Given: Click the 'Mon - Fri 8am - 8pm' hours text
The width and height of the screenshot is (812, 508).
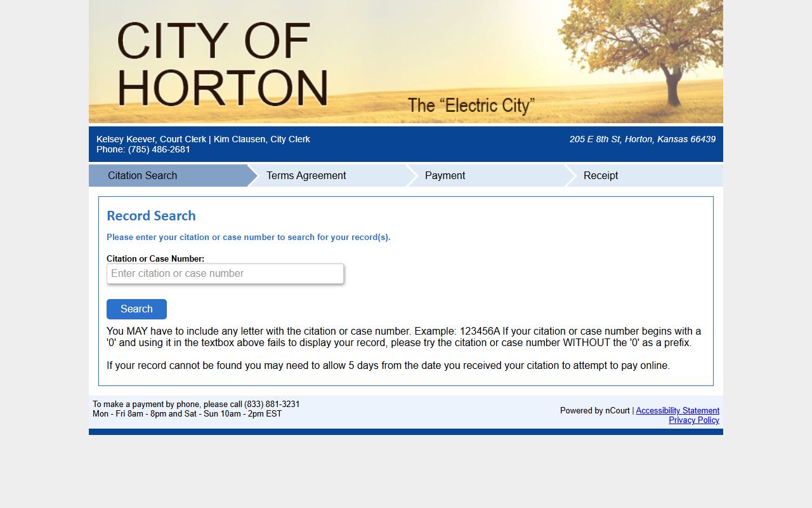Looking at the screenshot, I should 187,414.
